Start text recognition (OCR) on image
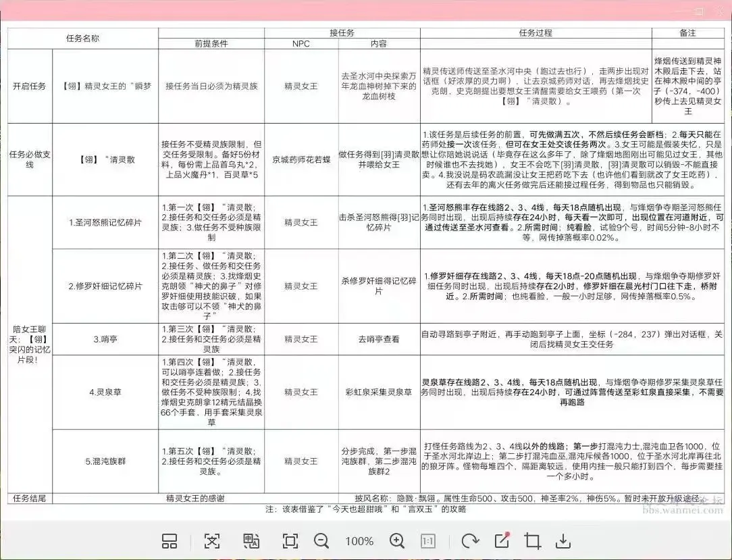732x560 pixels. tap(212, 541)
